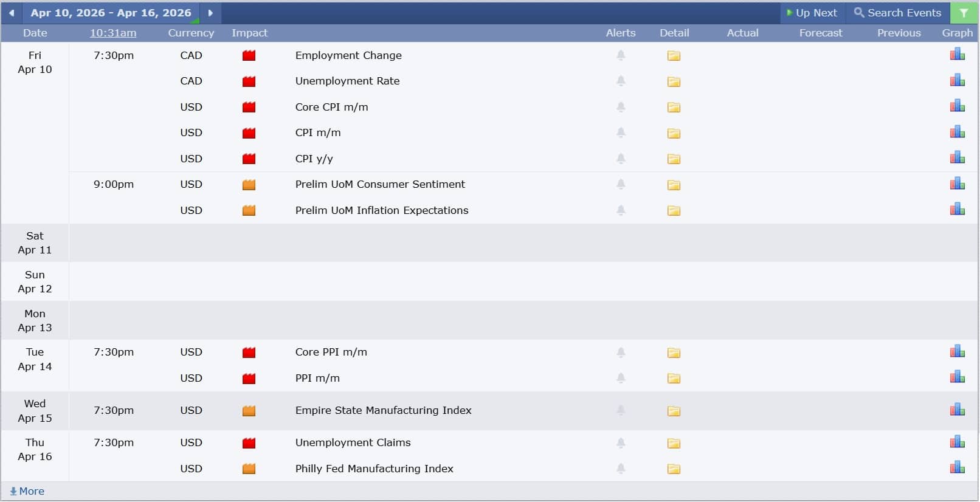Open detail folder for Core CPI m/m
Viewport: 980px width, 502px height.
(x=674, y=108)
